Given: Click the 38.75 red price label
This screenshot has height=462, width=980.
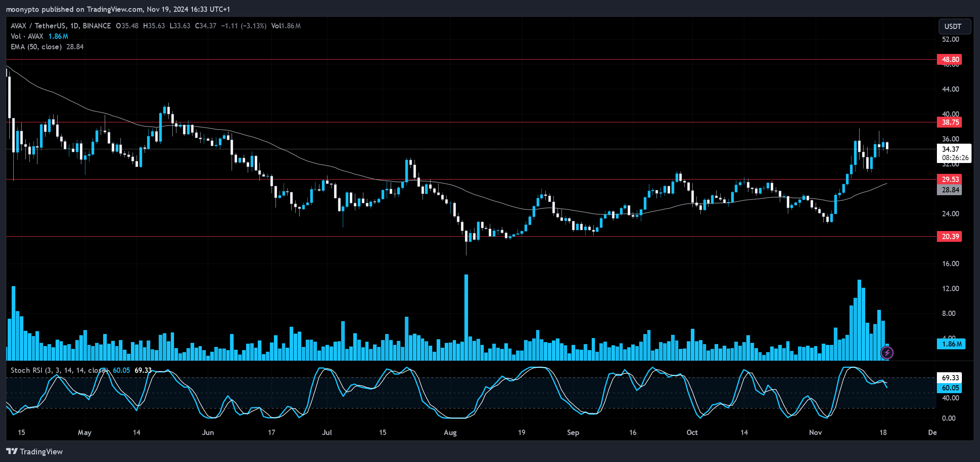Looking at the screenshot, I should [x=950, y=122].
